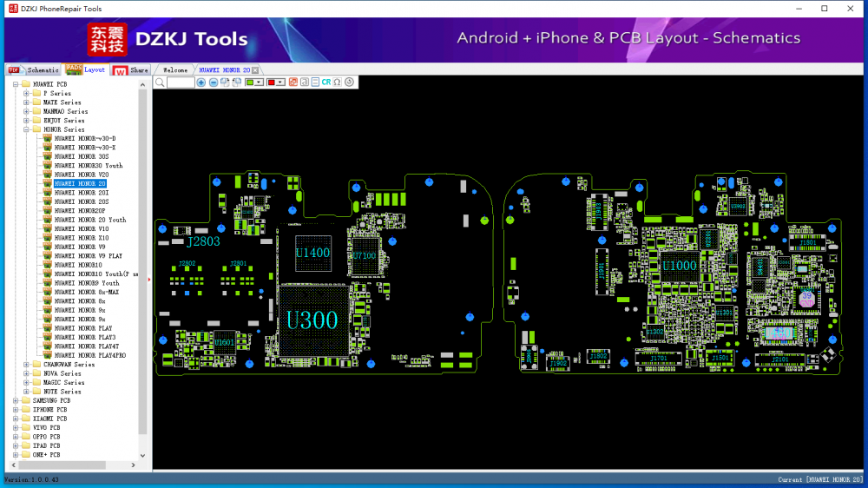Image resolution: width=868 pixels, height=488 pixels.
Task: Click the circular clock icon in toolbar
Action: point(349,82)
